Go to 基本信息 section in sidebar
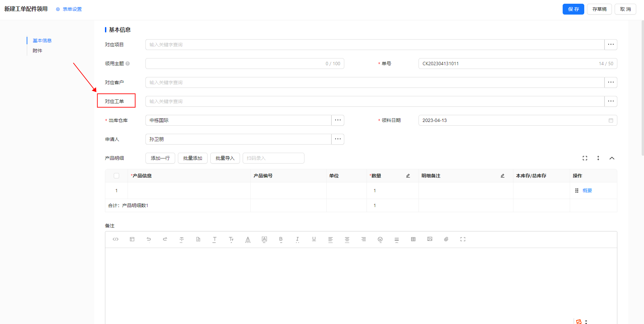Screen dimensions: 644x324 tap(42, 41)
